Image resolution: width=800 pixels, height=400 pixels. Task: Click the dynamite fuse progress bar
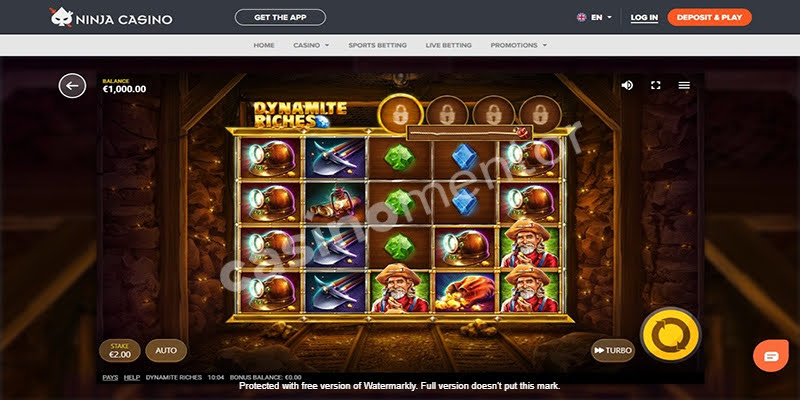469,133
